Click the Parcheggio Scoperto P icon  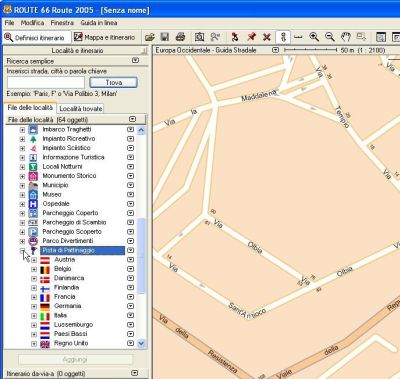pos(33,232)
